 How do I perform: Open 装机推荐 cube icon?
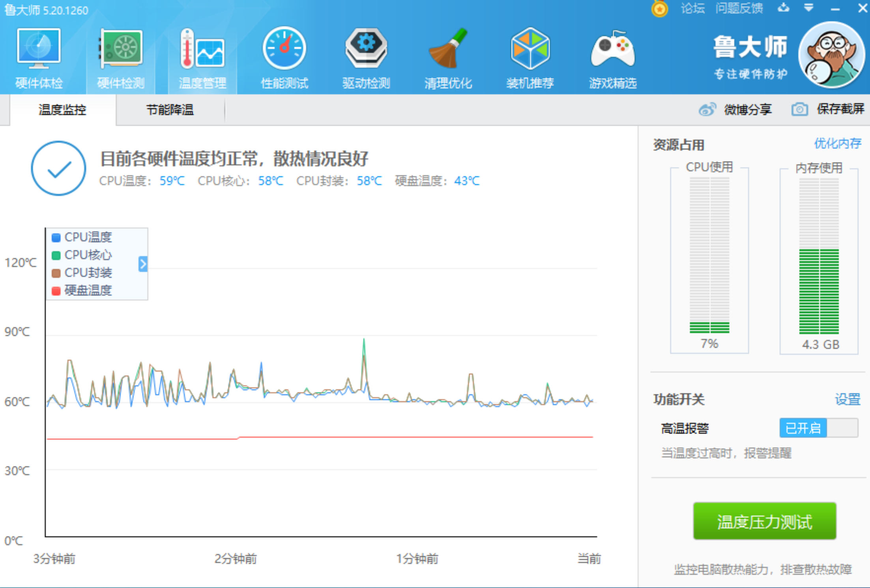530,48
